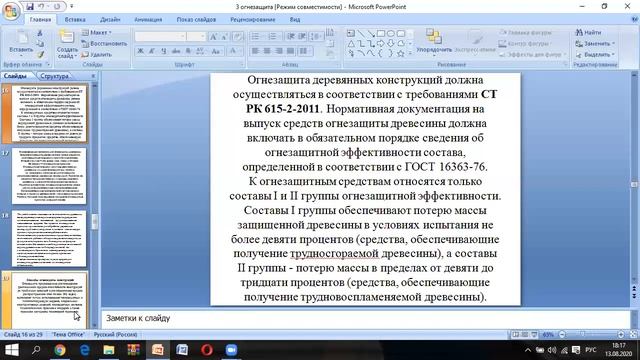Select the Arrow line shape
Viewport: 640px width, 360px height.
pyautogui.click(x=371, y=33)
